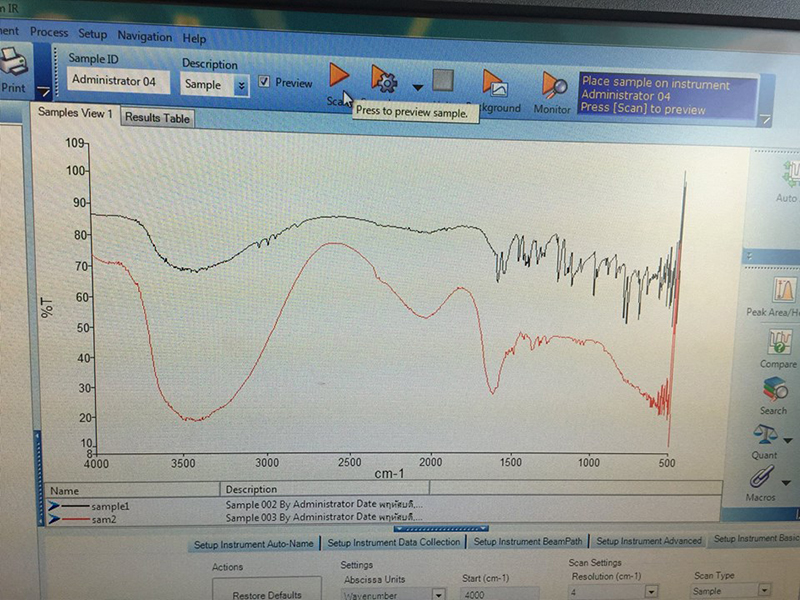The height and width of the screenshot is (600, 800).
Task: Open the spectral Search tool
Action: [x=774, y=391]
